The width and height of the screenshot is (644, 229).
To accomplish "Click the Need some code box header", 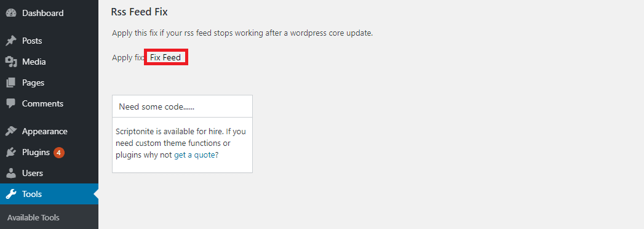I will pos(182,106).
